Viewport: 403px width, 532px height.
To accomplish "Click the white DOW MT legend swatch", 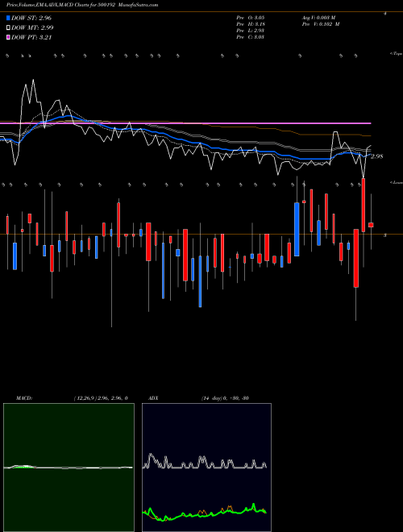I will 8,28.
